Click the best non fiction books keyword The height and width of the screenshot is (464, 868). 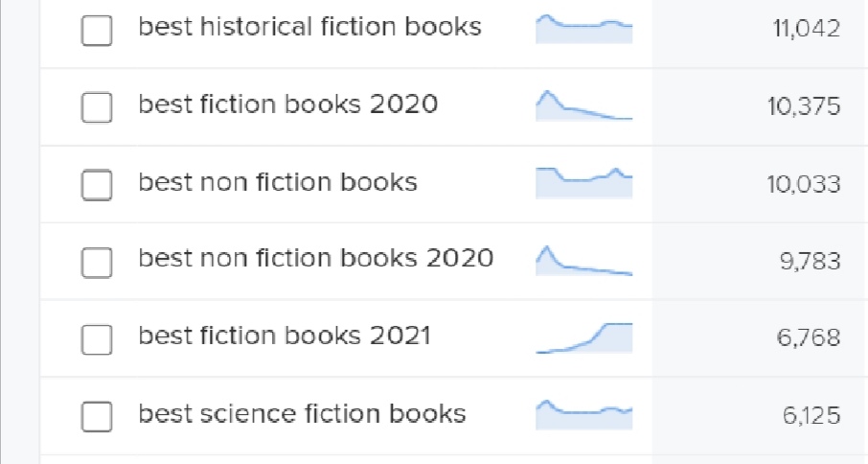click(278, 181)
